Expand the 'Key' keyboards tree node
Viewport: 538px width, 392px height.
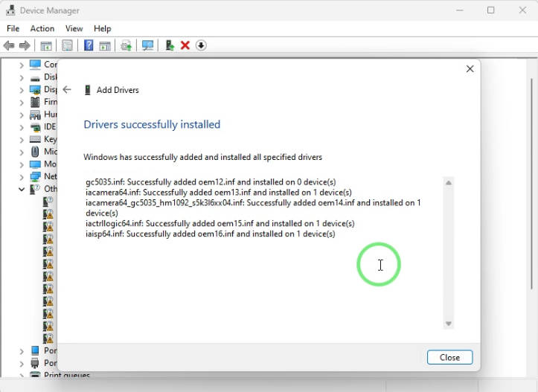tap(22, 140)
